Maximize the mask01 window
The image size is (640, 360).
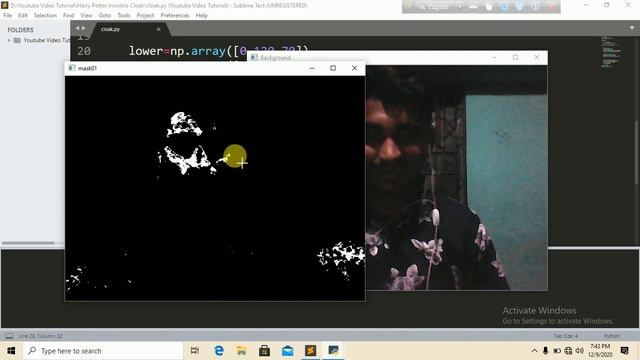(x=333, y=68)
